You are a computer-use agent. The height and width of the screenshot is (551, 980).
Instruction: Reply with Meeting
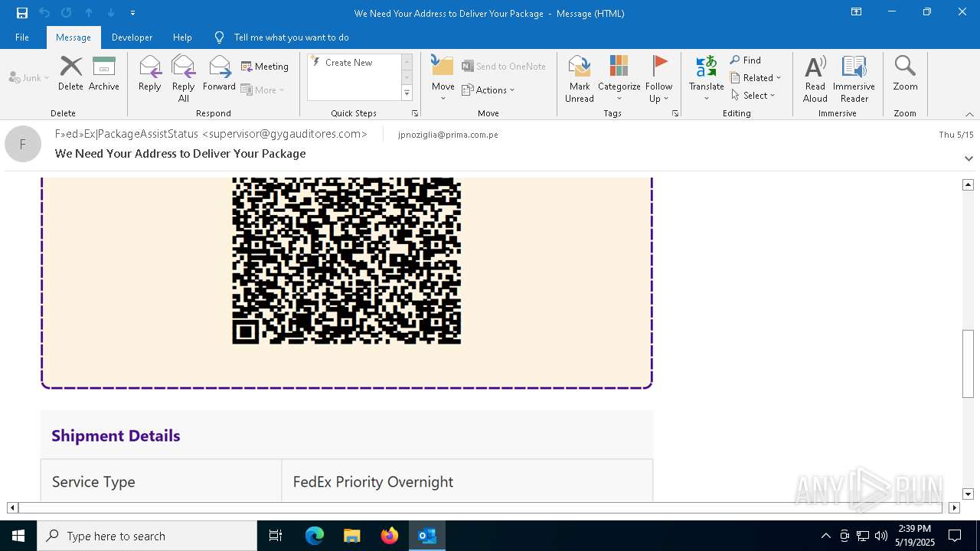pos(265,67)
